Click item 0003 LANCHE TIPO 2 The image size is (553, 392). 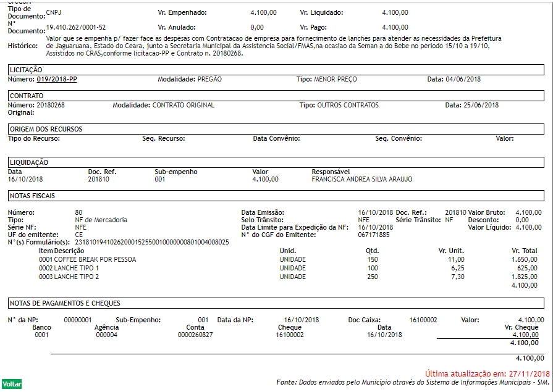click(69, 277)
